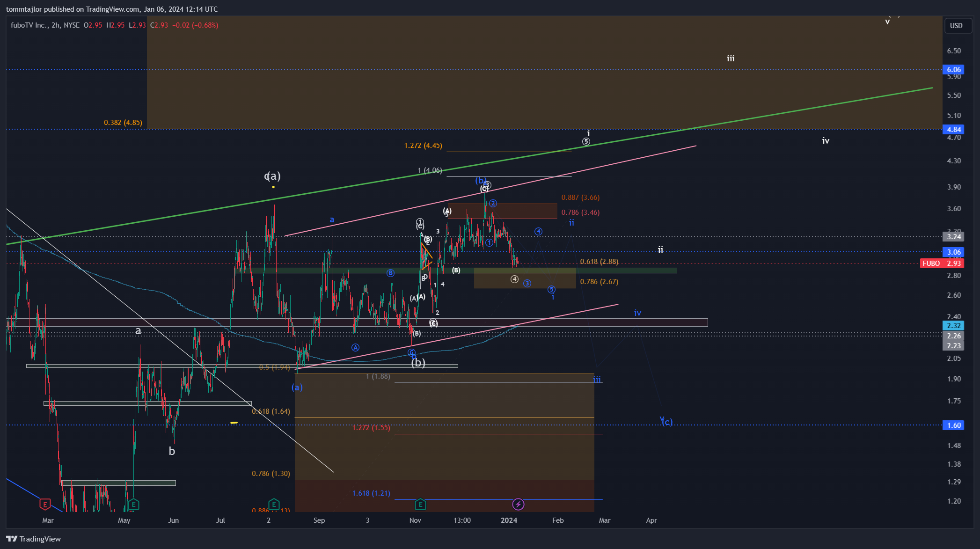Select the 3.24 gray price label
The height and width of the screenshot is (549, 980).
tap(953, 237)
